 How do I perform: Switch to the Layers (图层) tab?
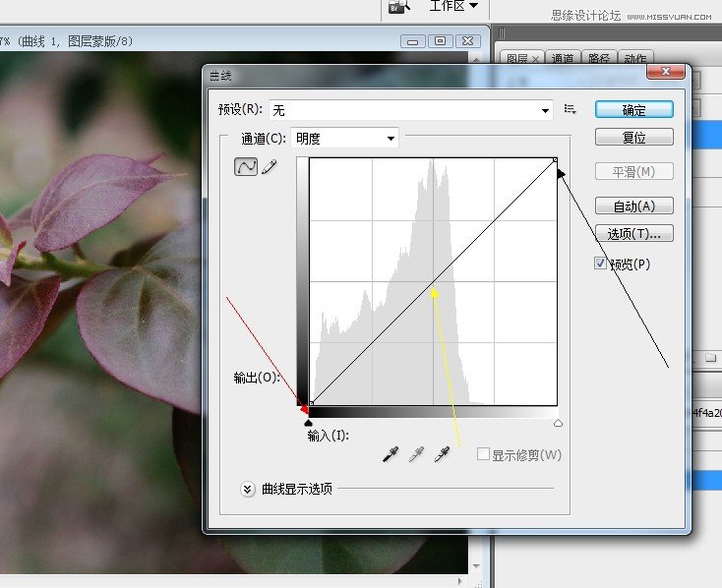pyautogui.click(x=521, y=58)
